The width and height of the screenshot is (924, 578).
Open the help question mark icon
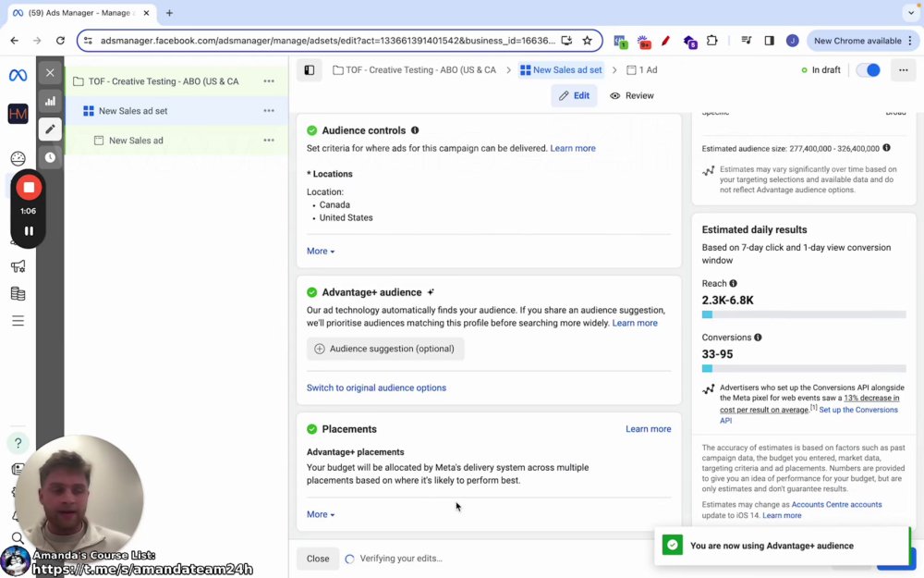coord(18,443)
